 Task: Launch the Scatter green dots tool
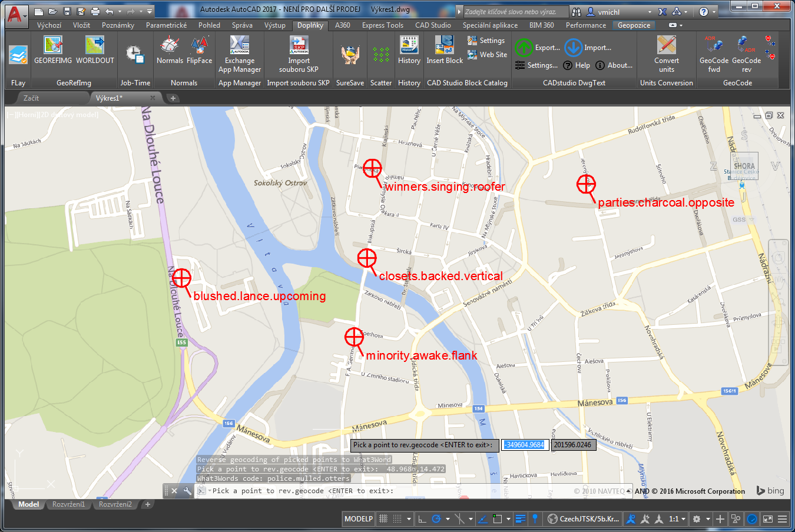[381, 55]
